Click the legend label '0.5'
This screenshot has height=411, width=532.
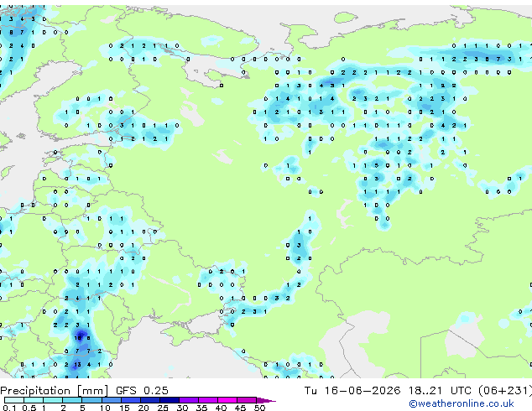29,408
